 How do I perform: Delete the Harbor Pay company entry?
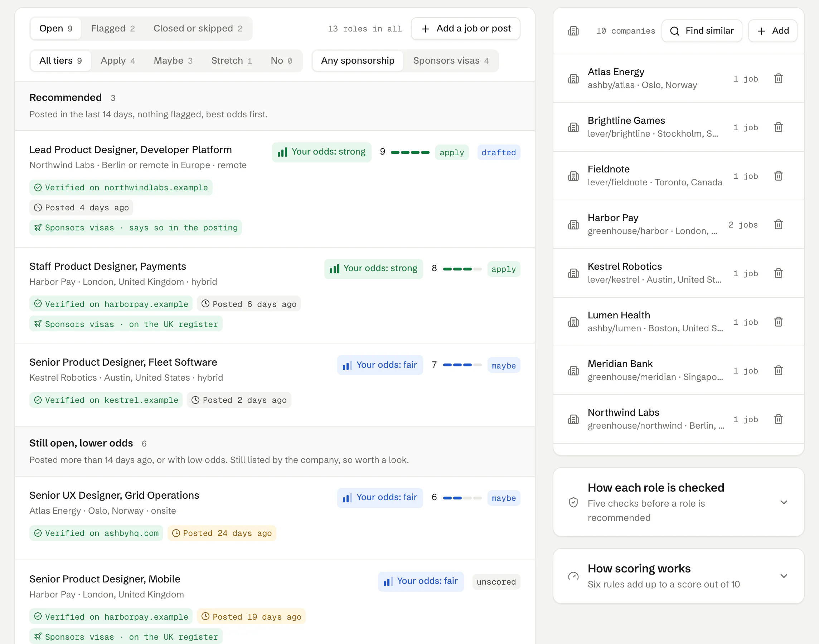778,224
